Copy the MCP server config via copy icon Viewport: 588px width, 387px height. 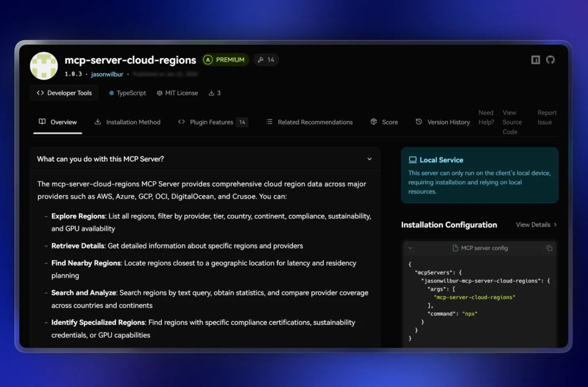pos(549,248)
